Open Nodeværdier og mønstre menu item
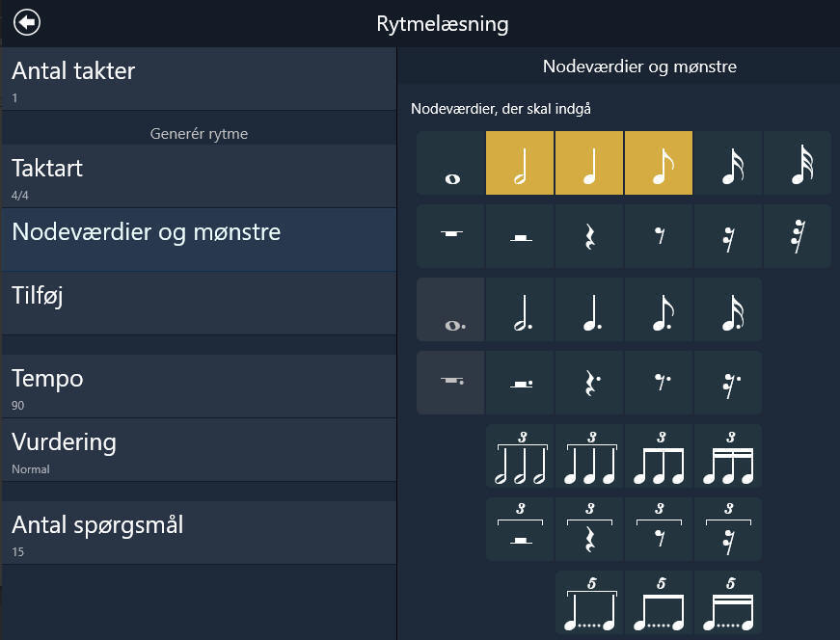This screenshot has height=640, width=840. (x=199, y=239)
